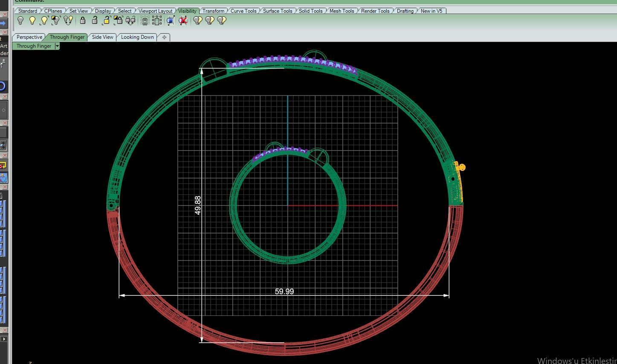
Task: Click the leftmost of the three trailing bulbs
Action: click(197, 20)
